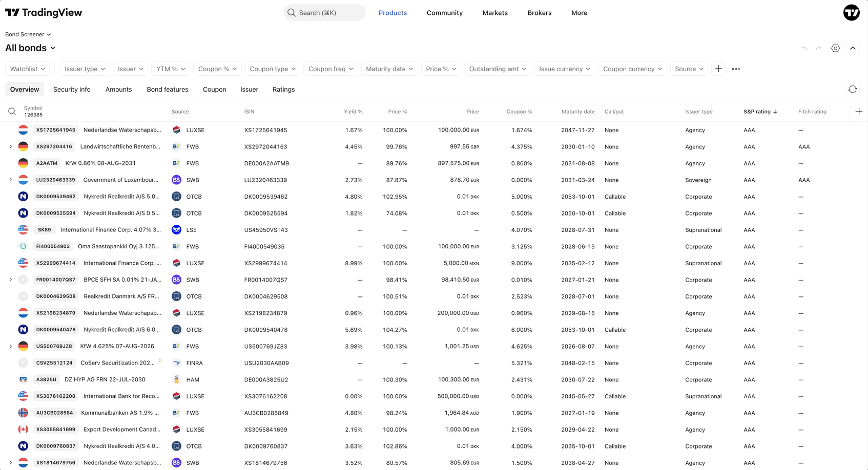Expand the FR0014007QS7 bond row

coord(11,280)
